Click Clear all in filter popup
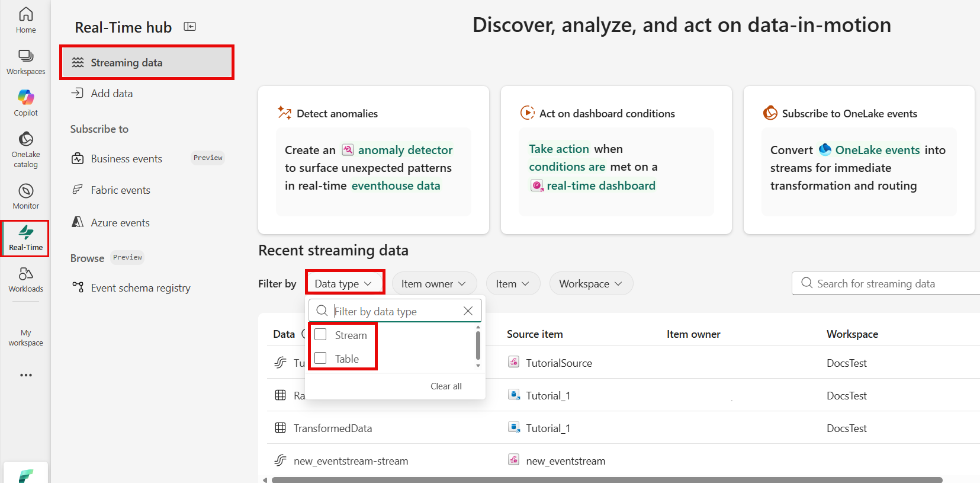This screenshot has width=980, height=483. click(x=446, y=386)
